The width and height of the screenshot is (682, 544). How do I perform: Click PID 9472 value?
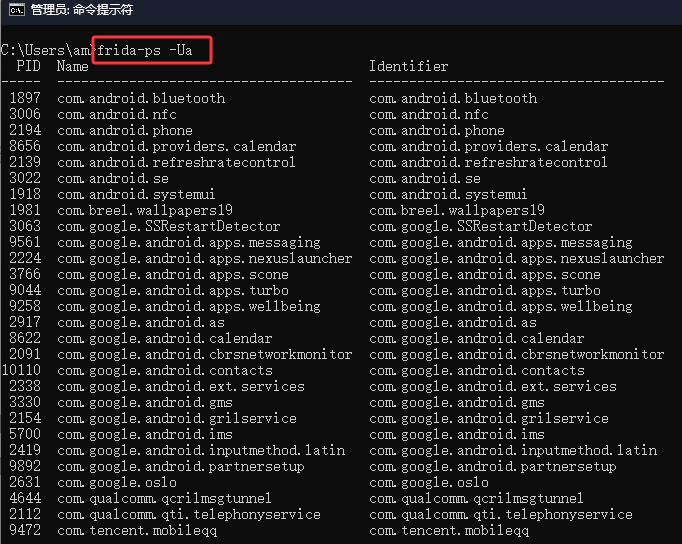tap(25, 531)
